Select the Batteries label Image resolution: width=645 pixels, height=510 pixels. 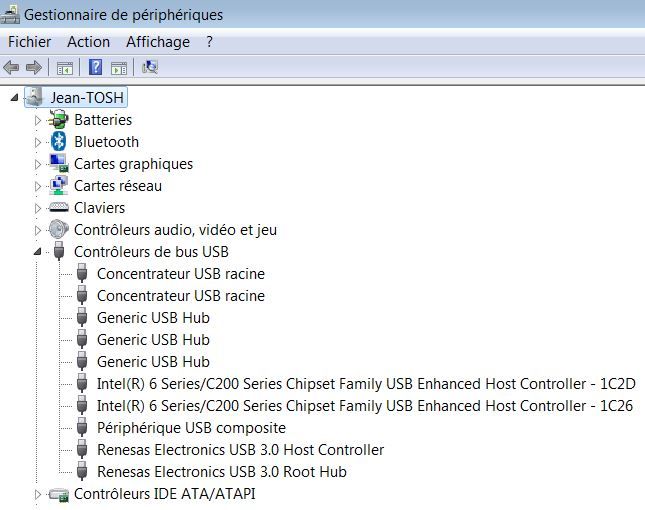point(103,120)
